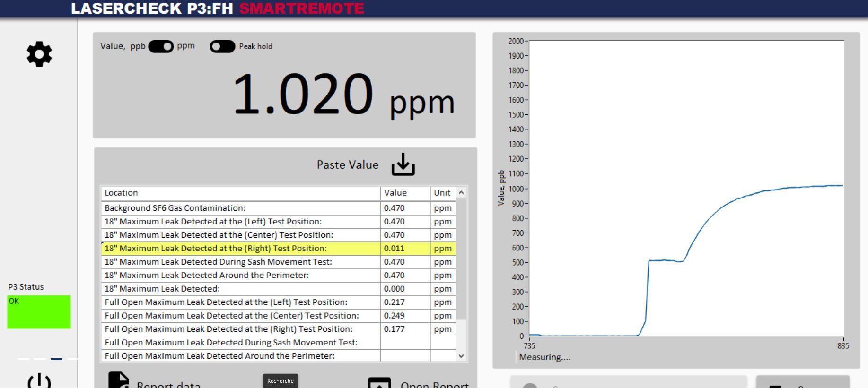
Task: Select Full Open (Center) Test Position row
Action: tap(240, 316)
